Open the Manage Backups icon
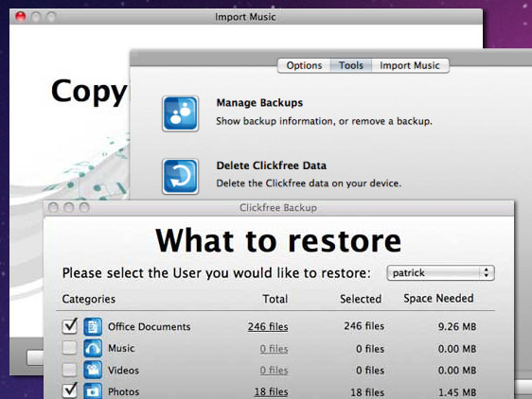Screen dimensions: 532x399 pos(180,113)
